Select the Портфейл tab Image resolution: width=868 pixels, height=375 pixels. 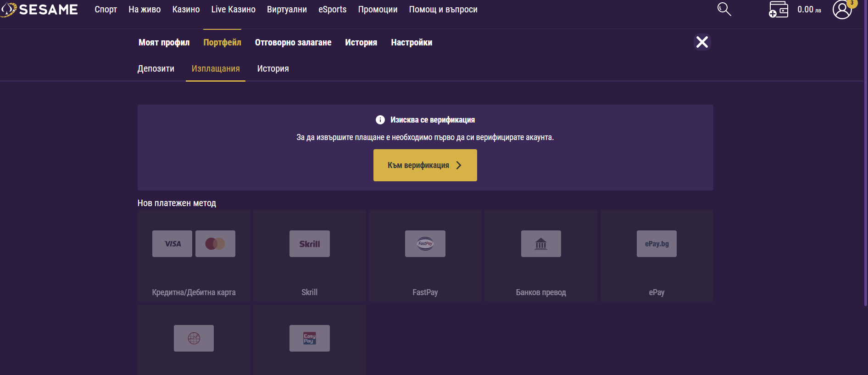tap(222, 42)
